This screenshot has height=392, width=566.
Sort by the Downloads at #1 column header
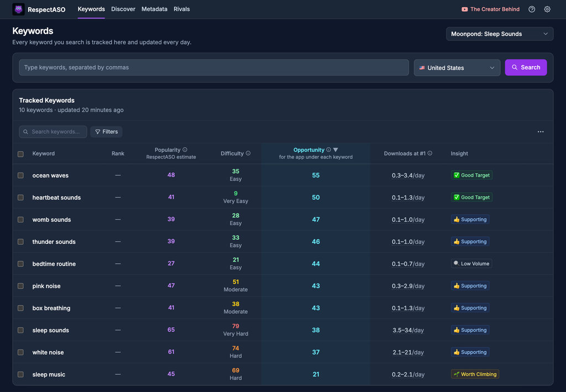(x=405, y=153)
